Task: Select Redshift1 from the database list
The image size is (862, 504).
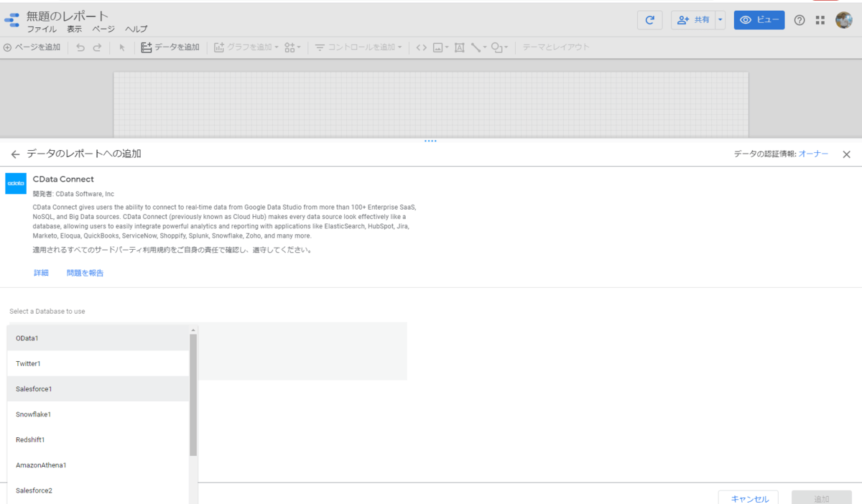Action: tap(98, 439)
